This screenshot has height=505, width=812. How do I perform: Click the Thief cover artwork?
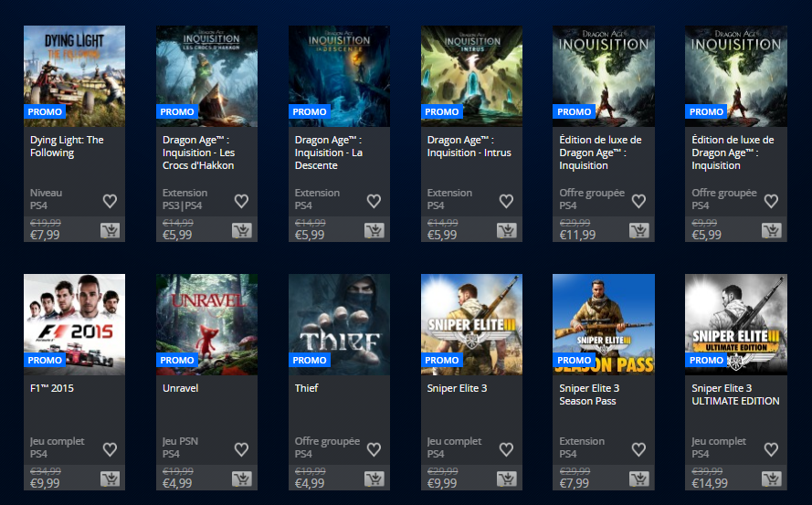339,324
